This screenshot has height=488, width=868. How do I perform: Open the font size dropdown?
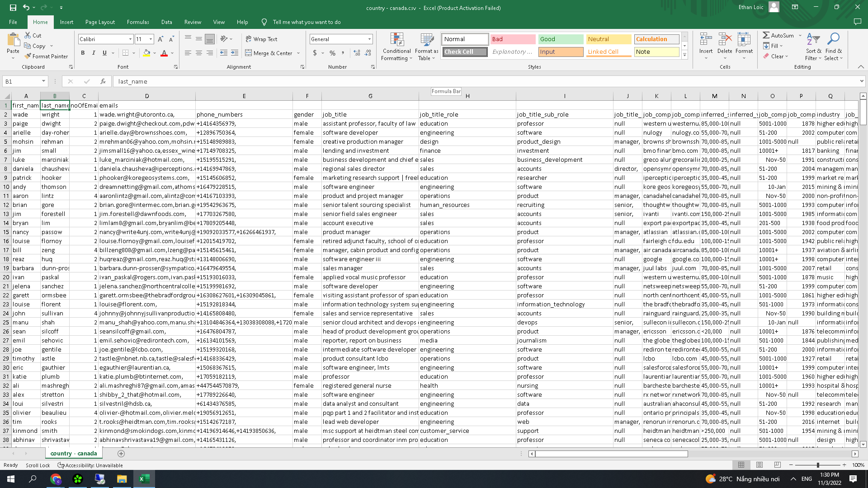[x=151, y=39]
